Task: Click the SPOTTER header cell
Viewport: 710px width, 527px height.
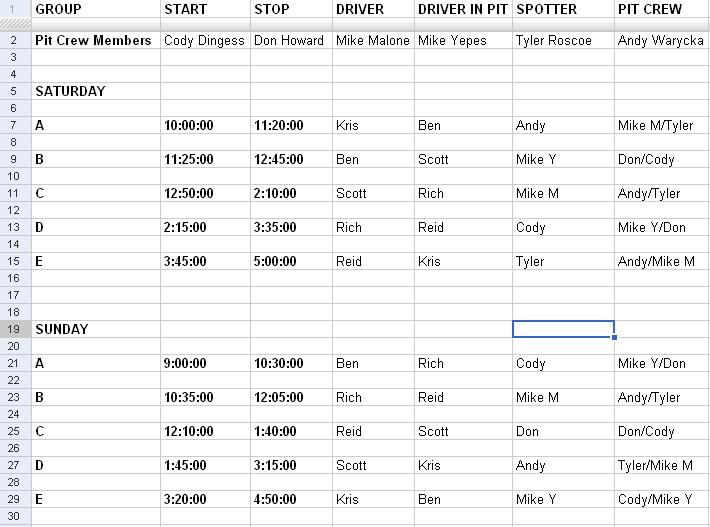Action: [563, 9]
